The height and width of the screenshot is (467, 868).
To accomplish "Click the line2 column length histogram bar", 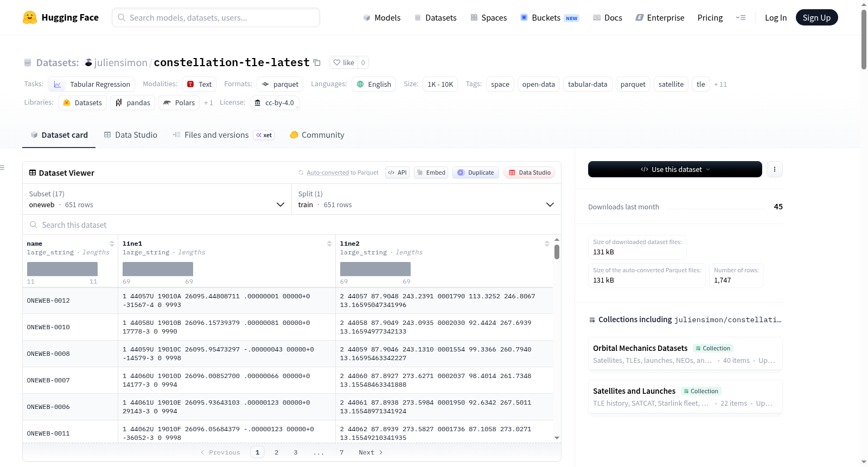I will [375, 269].
